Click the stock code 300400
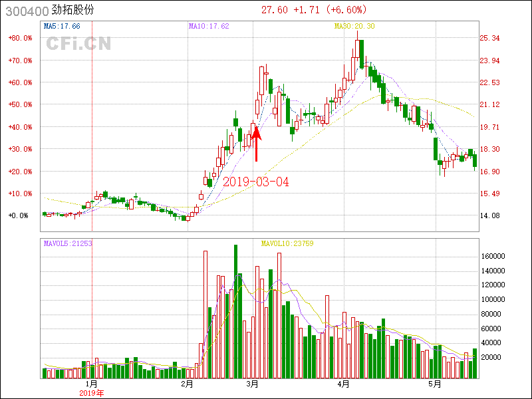 24,11
